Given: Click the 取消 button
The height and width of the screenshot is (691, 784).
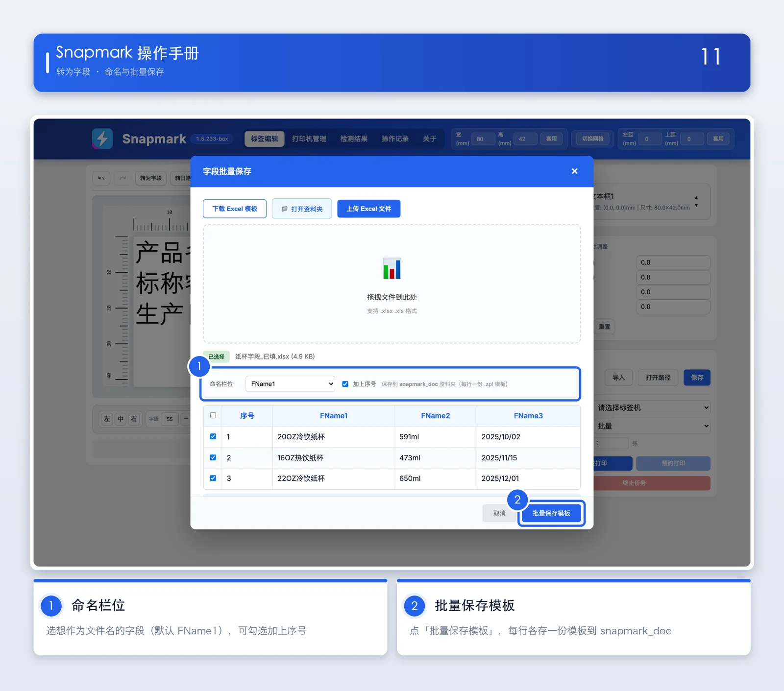Looking at the screenshot, I should click(499, 513).
